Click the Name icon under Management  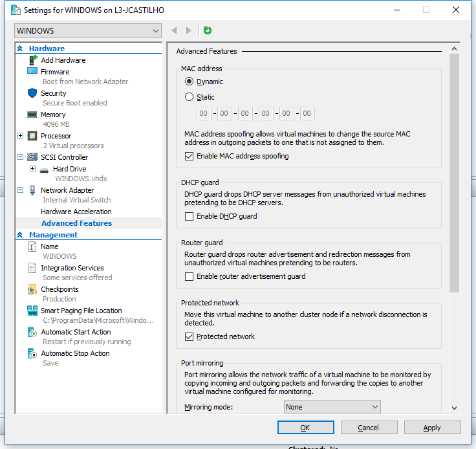pyautogui.click(x=32, y=246)
